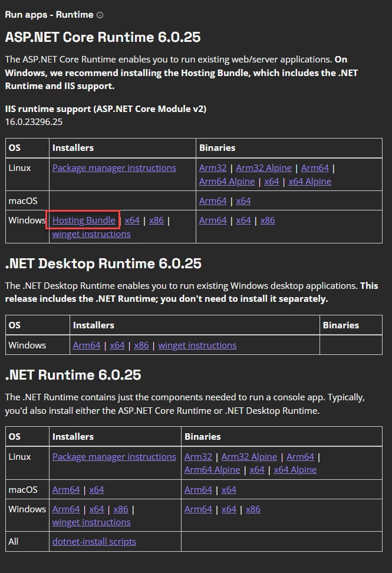Download ASP.NET Core Linux x64 Alpine binary
This screenshot has height=573, width=392.
[310, 181]
